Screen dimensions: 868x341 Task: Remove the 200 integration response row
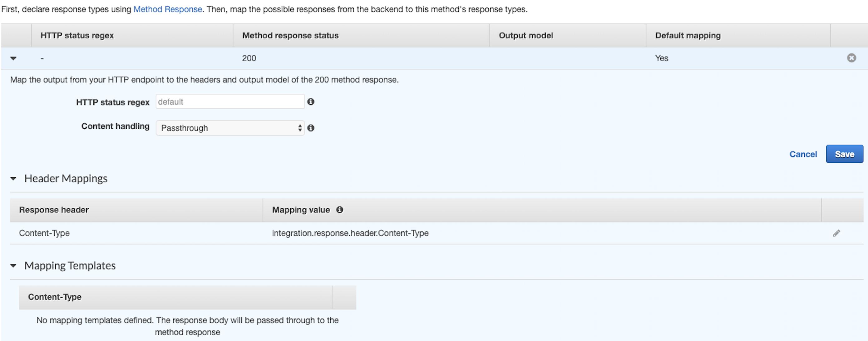coord(851,58)
